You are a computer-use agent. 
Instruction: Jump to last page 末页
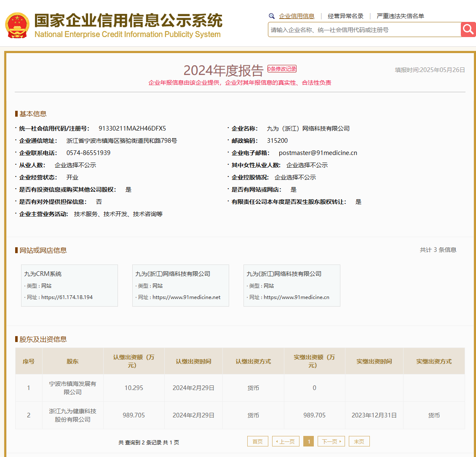[x=359, y=441]
